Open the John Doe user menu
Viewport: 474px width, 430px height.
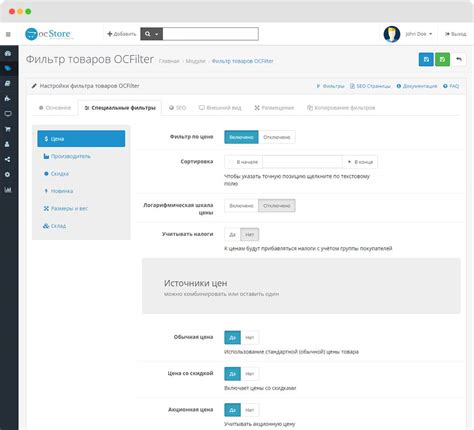[419, 34]
